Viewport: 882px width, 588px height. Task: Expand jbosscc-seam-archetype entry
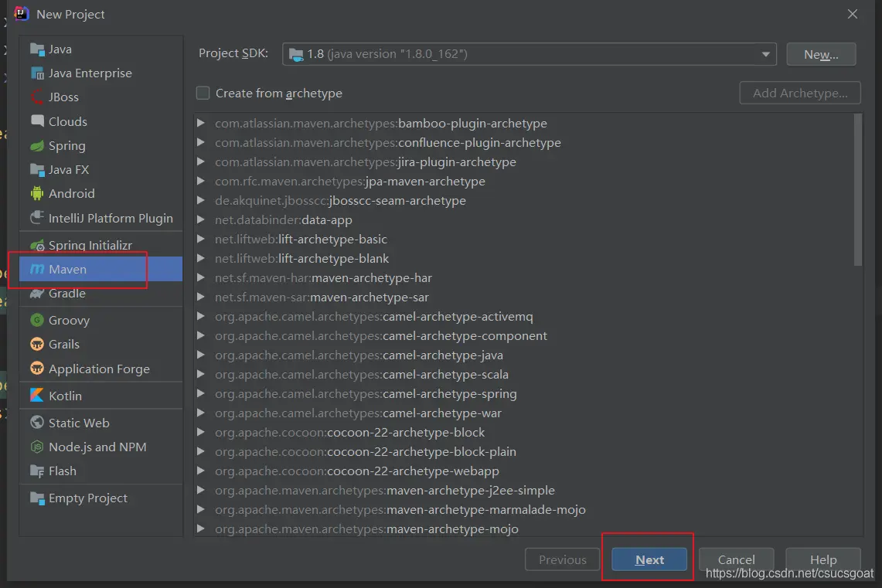pyautogui.click(x=201, y=201)
